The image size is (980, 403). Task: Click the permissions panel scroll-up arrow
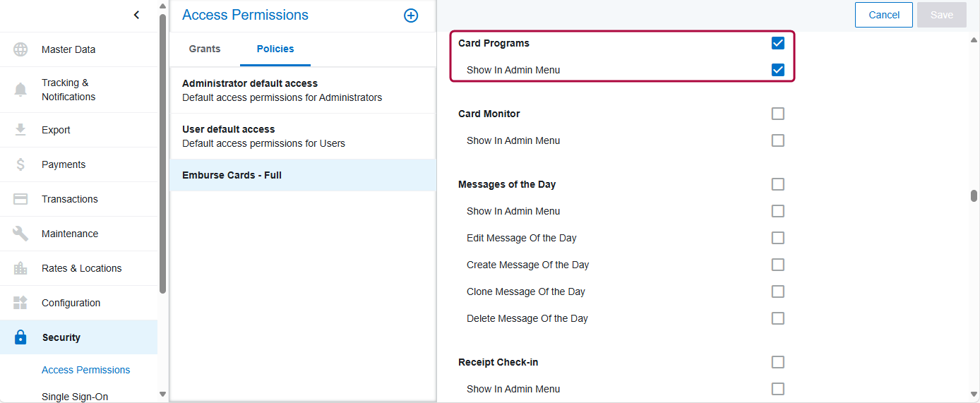(x=974, y=40)
